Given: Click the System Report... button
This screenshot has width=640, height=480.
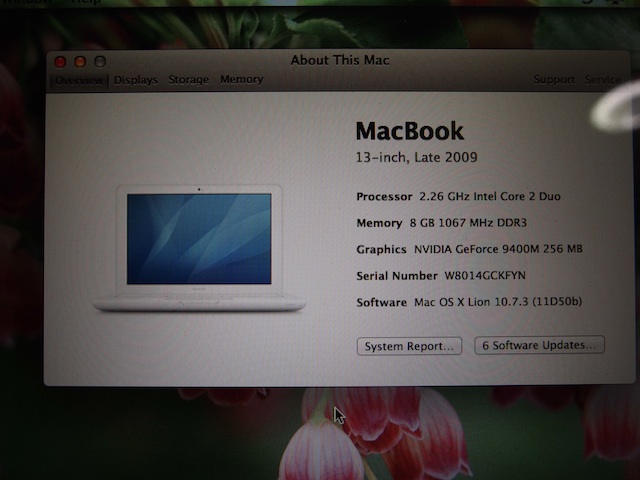Looking at the screenshot, I should (409, 346).
